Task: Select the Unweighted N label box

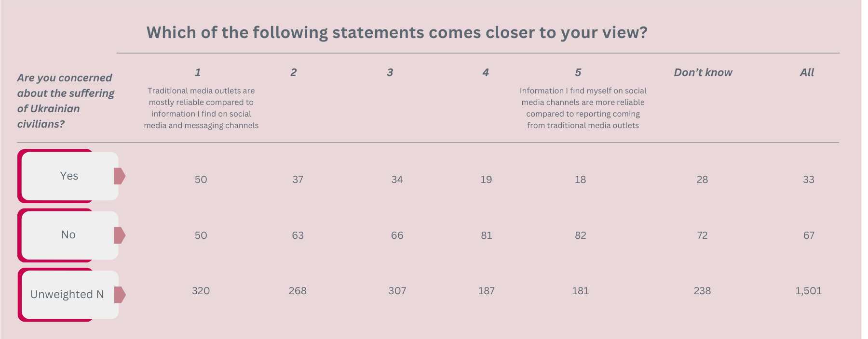Action: coord(68,294)
